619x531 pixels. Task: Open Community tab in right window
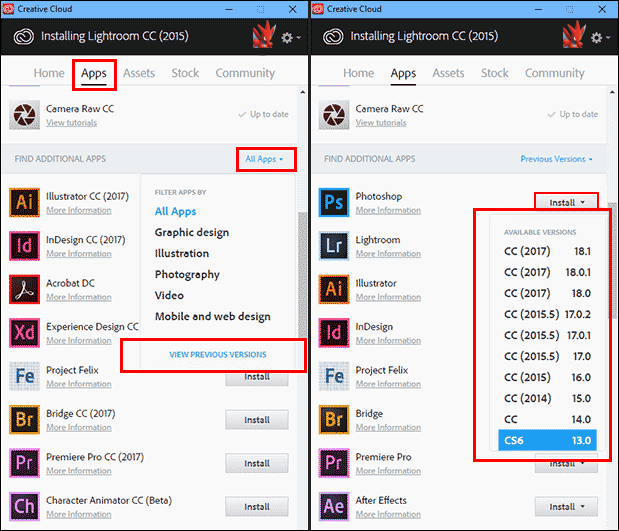(555, 73)
